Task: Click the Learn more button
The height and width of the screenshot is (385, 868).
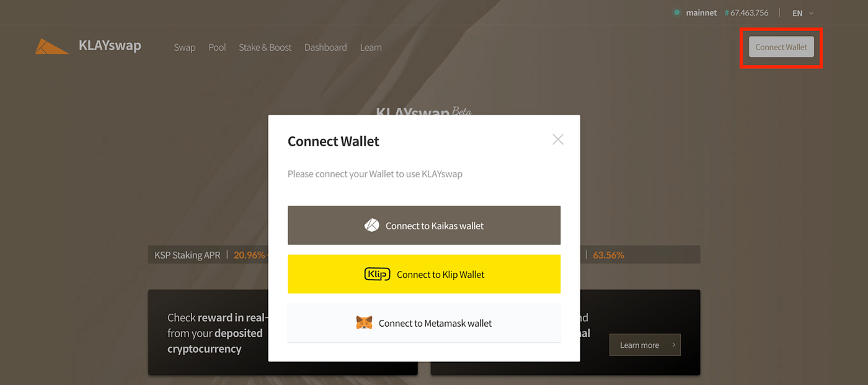Action: pos(645,345)
